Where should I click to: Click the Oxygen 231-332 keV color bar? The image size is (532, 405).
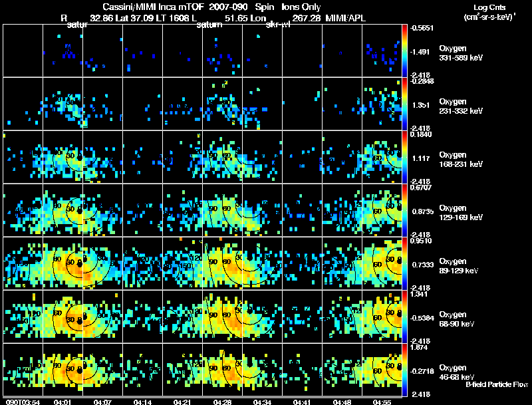pyautogui.click(x=404, y=104)
